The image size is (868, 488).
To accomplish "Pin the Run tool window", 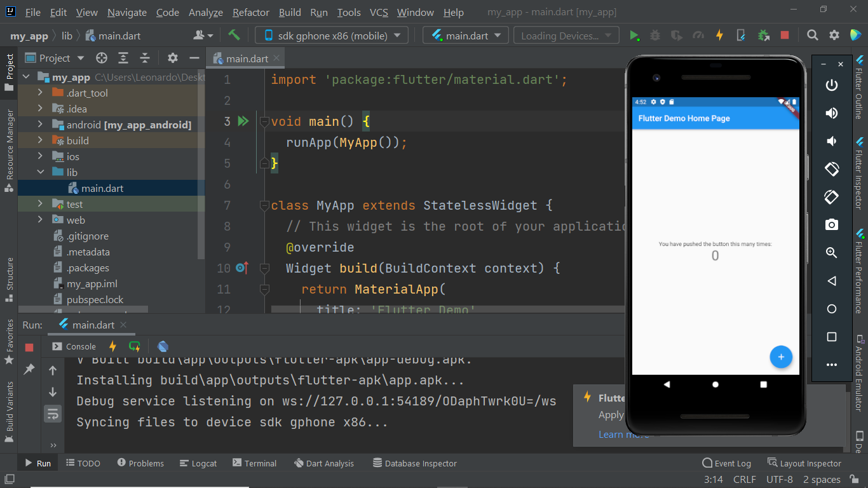I will pos(29,370).
